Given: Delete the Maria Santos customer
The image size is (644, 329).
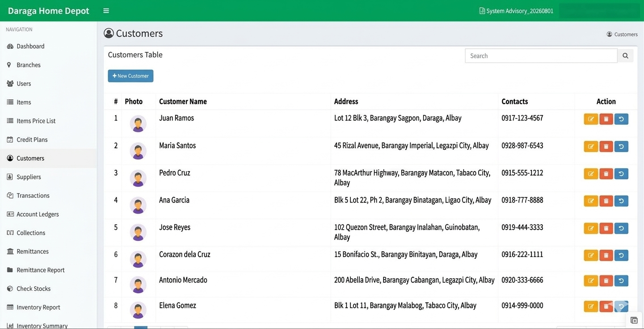Looking at the screenshot, I should click(606, 146).
